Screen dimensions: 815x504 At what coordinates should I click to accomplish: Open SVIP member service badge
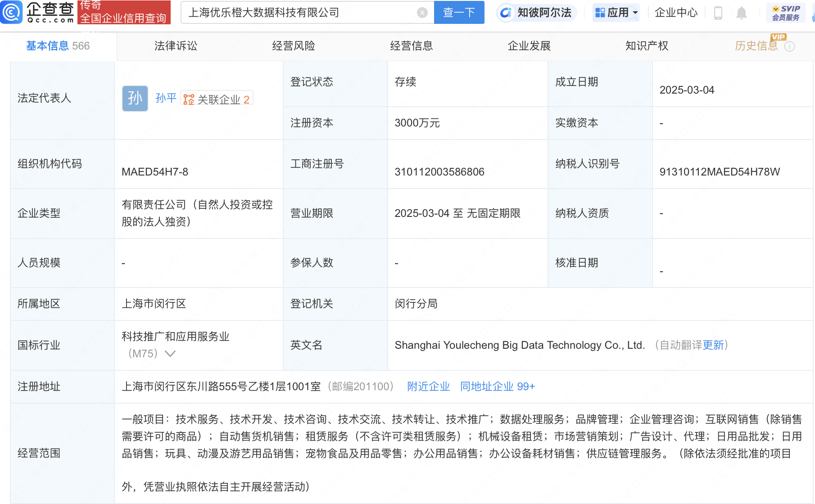point(786,13)
